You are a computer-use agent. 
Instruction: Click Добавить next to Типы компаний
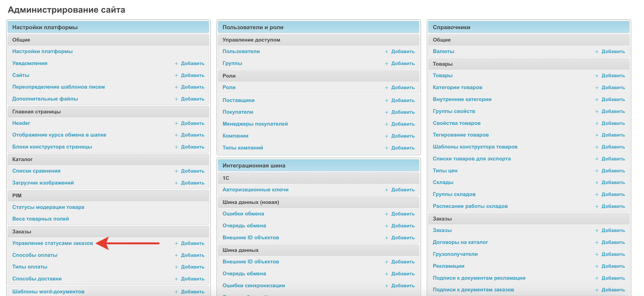tap(403, 148)
